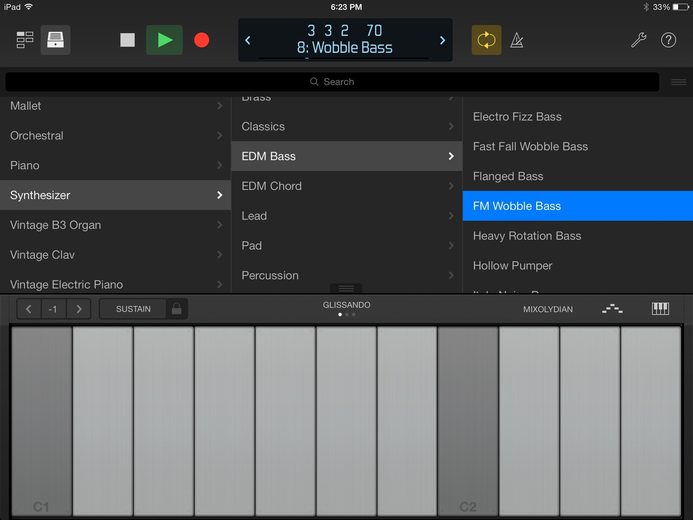Toggle the SUSTAIN button

coord(133,309)
